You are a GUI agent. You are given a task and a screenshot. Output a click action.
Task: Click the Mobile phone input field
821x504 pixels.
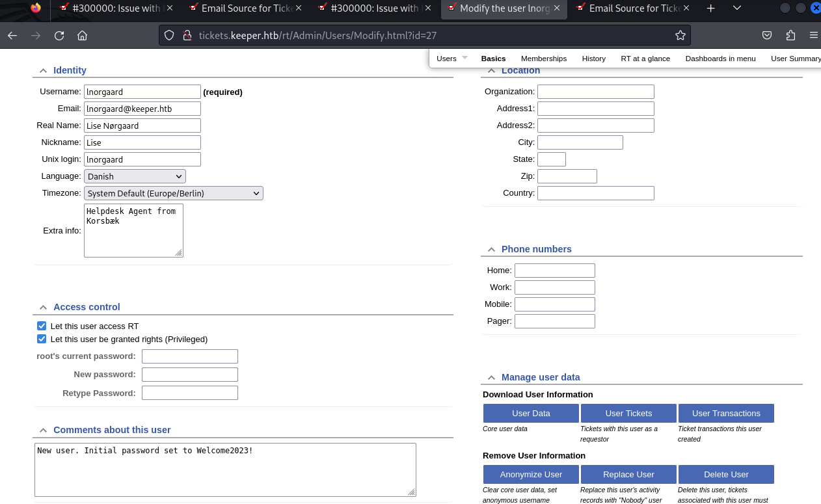555,304
